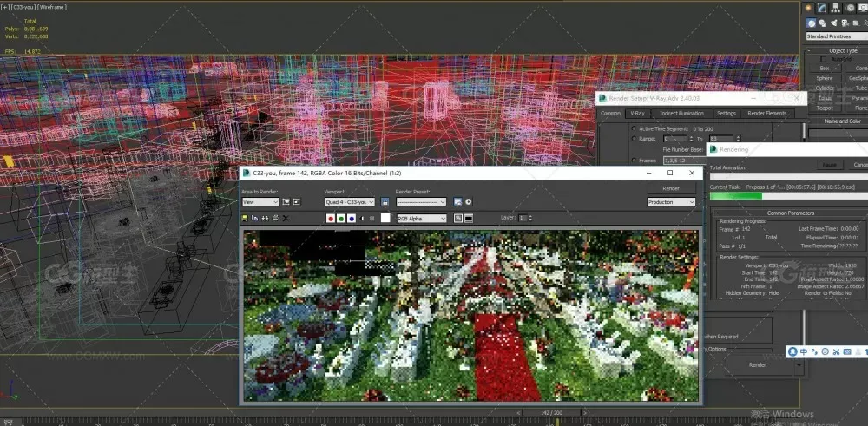Click Render button in frame buffer window
Image resolution: width=868 pixels, height=426 pixels.
[671, 188]
